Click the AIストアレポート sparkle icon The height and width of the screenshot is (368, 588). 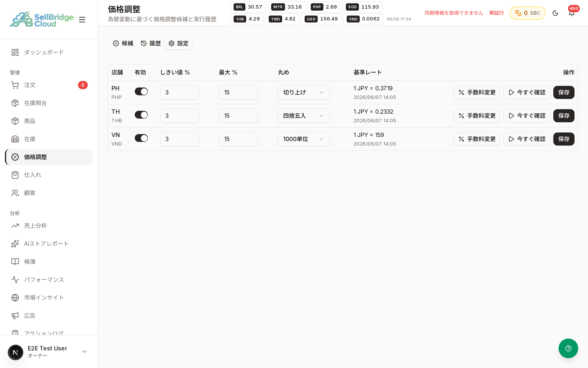click(x=15, y=244)
